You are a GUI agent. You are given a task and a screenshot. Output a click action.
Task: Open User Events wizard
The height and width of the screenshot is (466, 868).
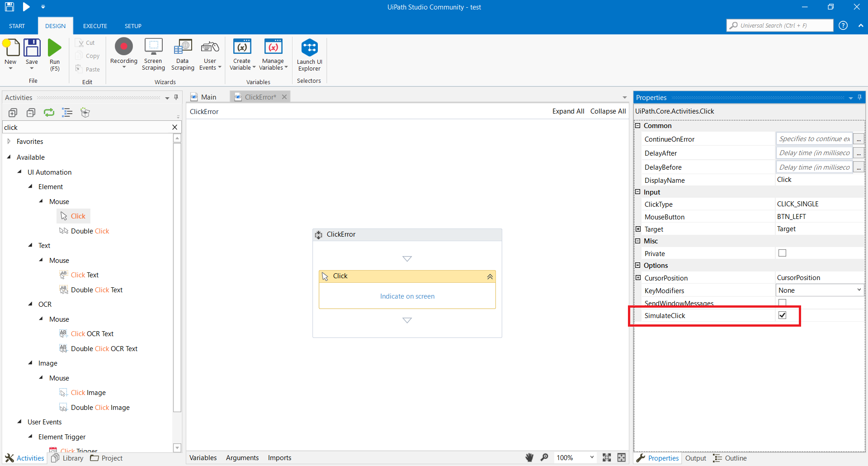point(210,47)
